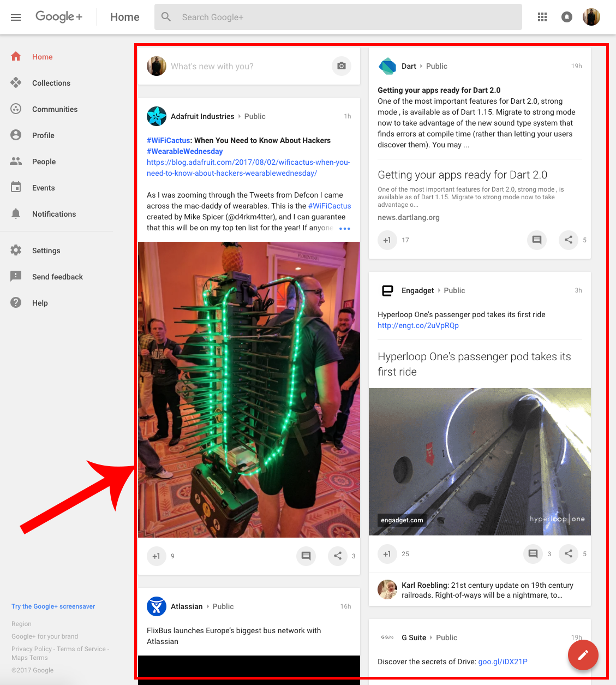Click the Atlassian author name
Screen dimensions: 616x685
[x=187, y=606]
